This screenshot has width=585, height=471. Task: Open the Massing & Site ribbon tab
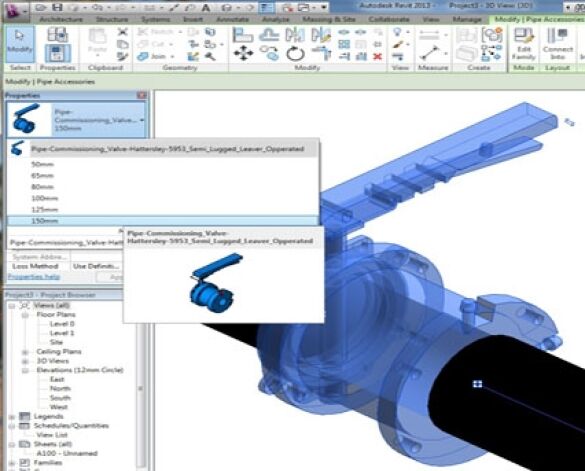329,19
